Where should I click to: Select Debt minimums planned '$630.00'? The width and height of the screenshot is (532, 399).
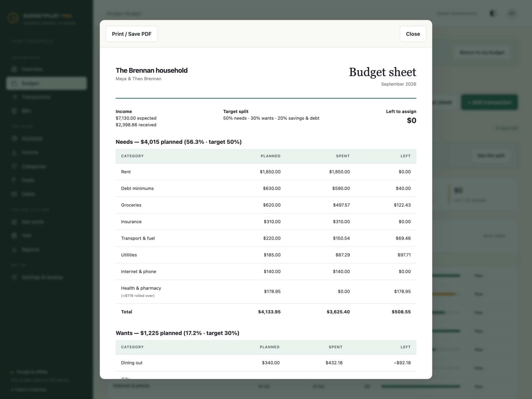coord(272,188)
